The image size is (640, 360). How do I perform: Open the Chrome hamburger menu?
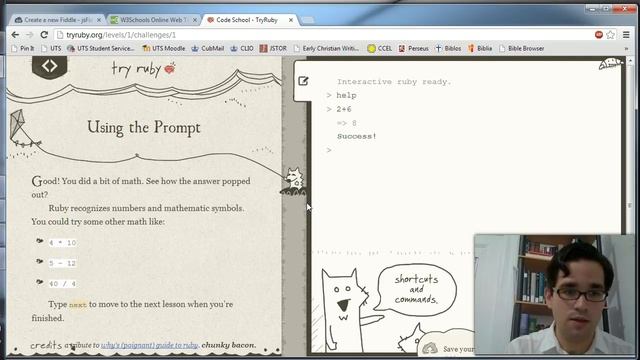[626, 35]
